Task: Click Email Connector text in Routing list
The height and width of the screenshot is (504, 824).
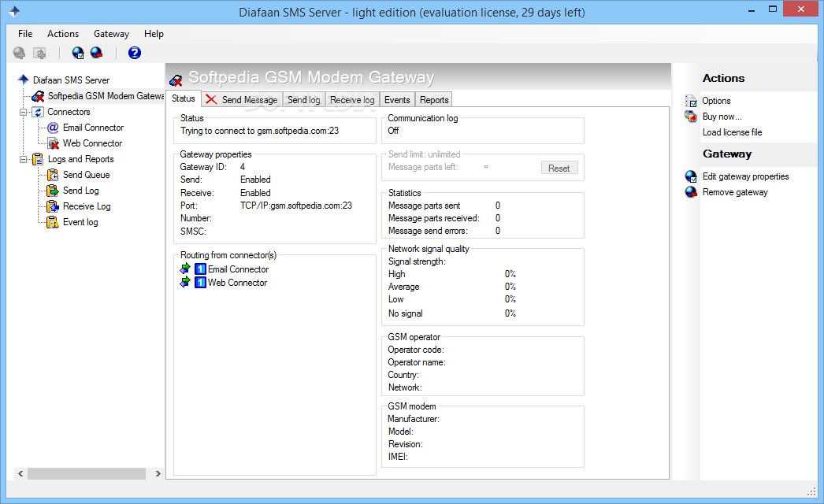Action: [238, 269]
